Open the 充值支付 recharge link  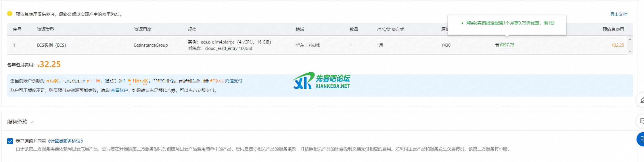point(233,81)
